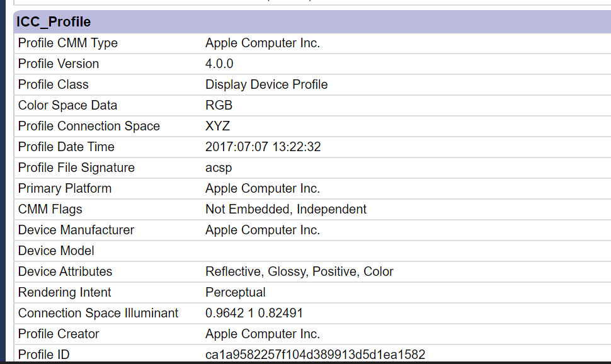Click the Primary Platform label
This screenshot has height=364, width=611.
click(65, 189)
